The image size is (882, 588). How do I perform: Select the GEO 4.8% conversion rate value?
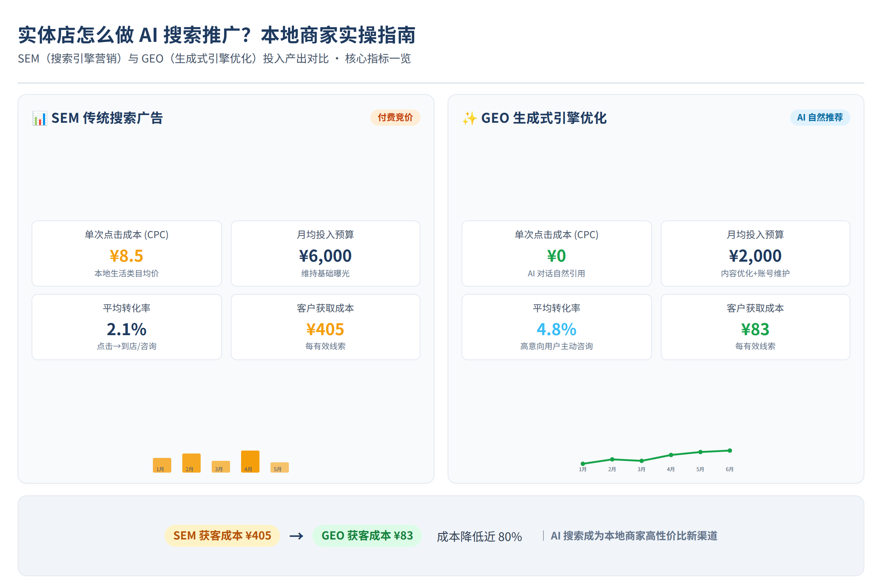tap(556, 329)
